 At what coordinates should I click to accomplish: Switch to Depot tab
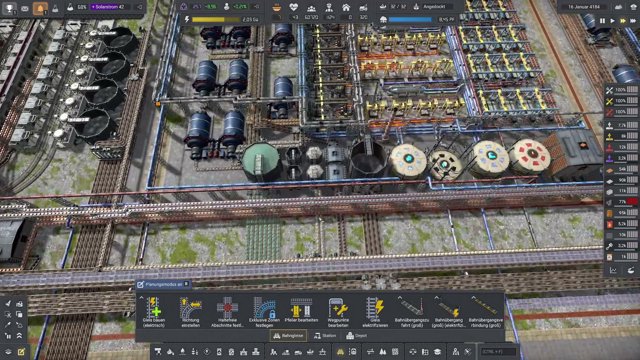[357, 336]
